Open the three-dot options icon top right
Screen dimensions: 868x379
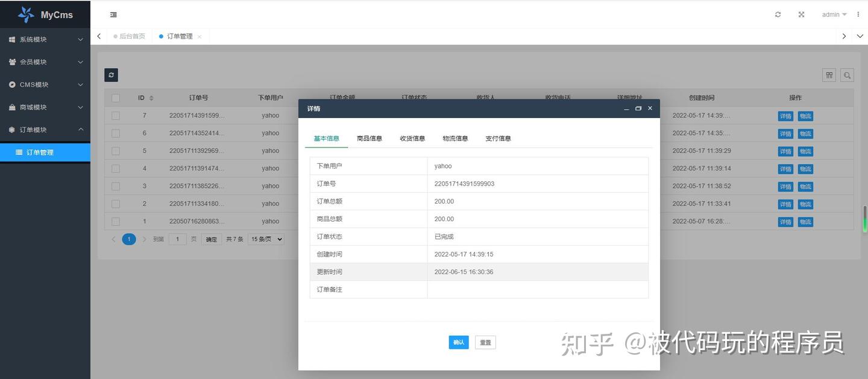pos(858,14)
